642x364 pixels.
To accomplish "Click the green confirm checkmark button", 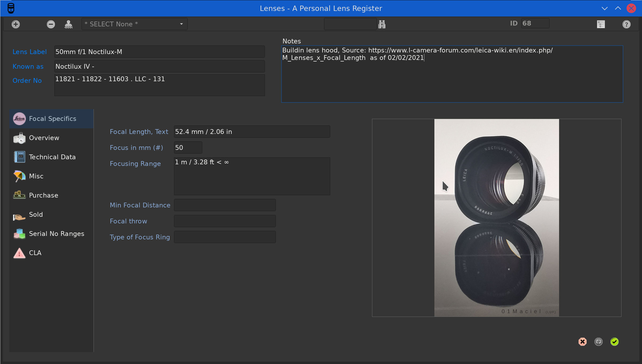I will [x=615, y=342].
